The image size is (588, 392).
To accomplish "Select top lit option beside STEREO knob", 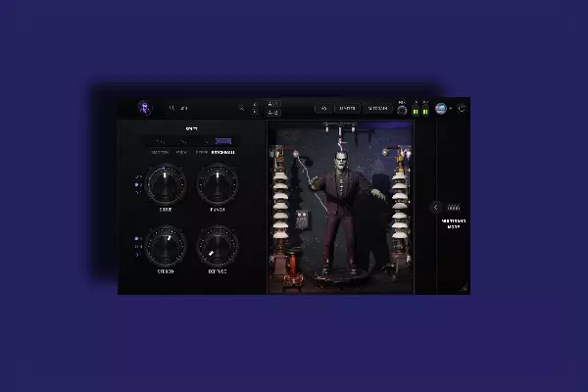I will pos(138,238).
